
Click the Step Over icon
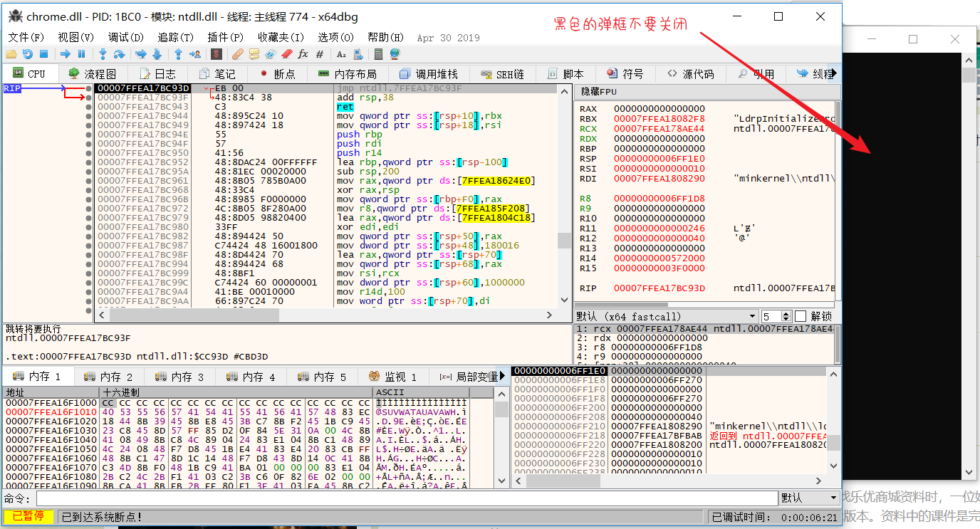[x=119, y=54]
